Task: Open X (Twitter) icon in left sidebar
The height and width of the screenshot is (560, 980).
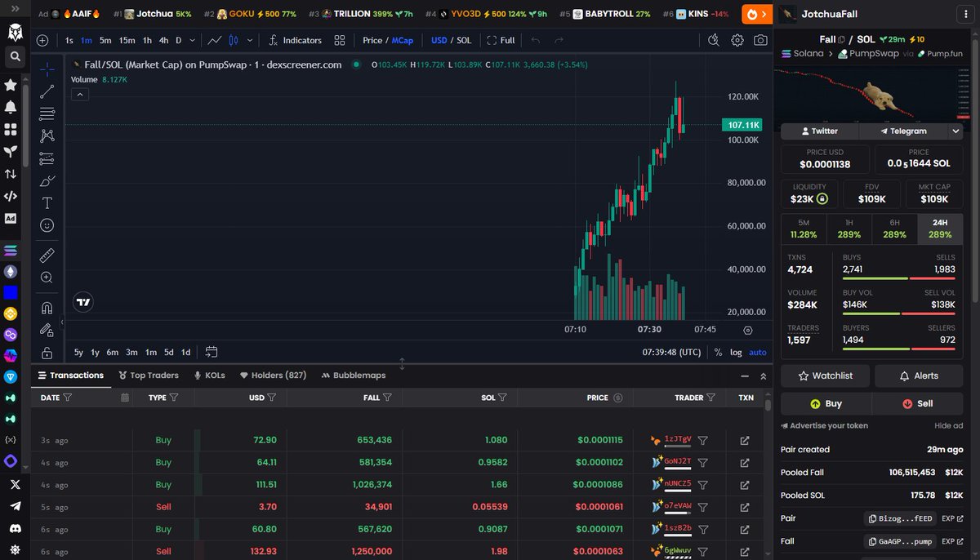Action: [15, 484]
